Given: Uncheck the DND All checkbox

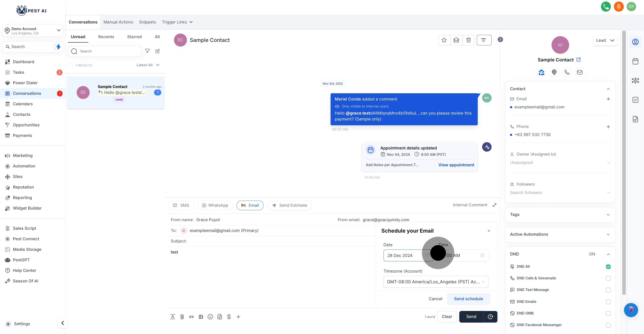Looking at the screenshot, I should pyautogui.click(x=608, y=267).
